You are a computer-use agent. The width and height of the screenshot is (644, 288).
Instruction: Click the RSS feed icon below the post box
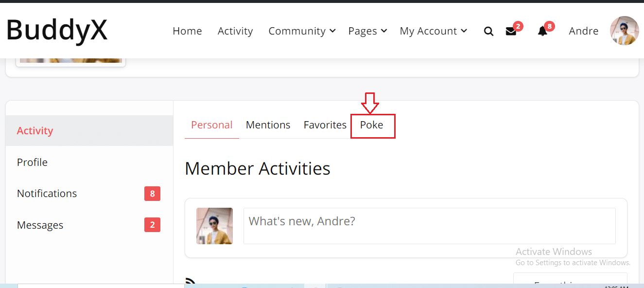(x=190, y=281)
